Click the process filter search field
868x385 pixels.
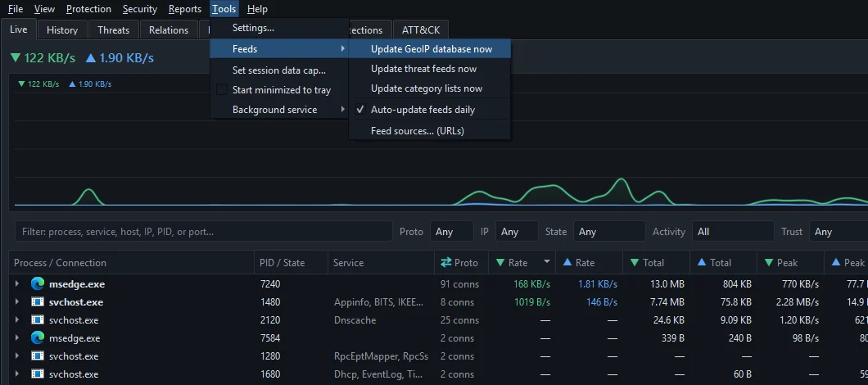pyautogui.click(x=203, y=232)
